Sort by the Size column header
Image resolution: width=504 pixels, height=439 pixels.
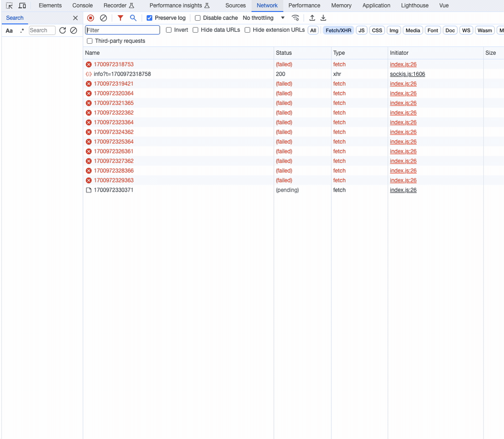click(494, 53)
